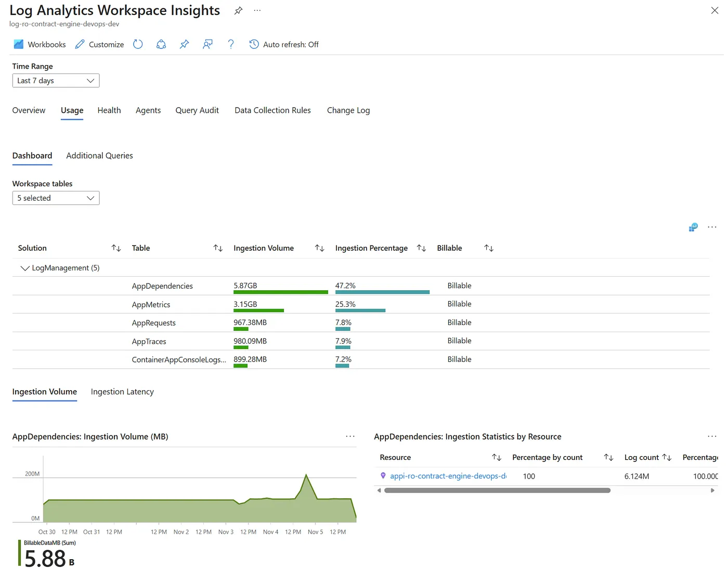Open appi-ro-contract-engine-devops resource link
This screenshot has width=728, height=580.
pos(448,476)
